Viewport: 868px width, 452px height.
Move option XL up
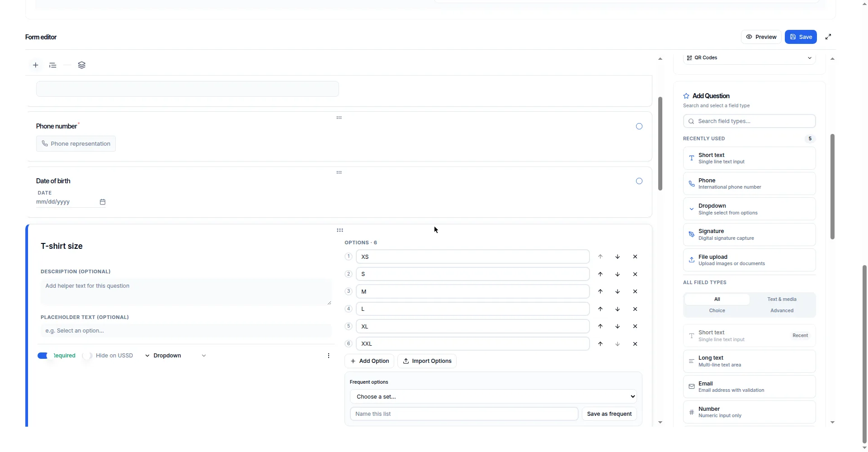(x=600, y=326)
